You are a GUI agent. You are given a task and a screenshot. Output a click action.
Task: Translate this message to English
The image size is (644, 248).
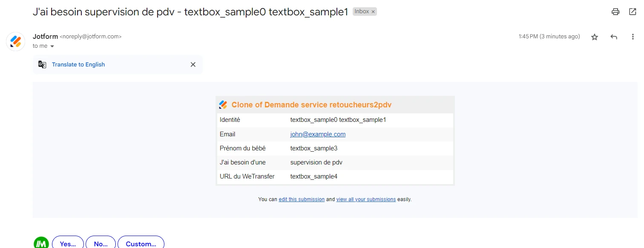coord(78,64)
